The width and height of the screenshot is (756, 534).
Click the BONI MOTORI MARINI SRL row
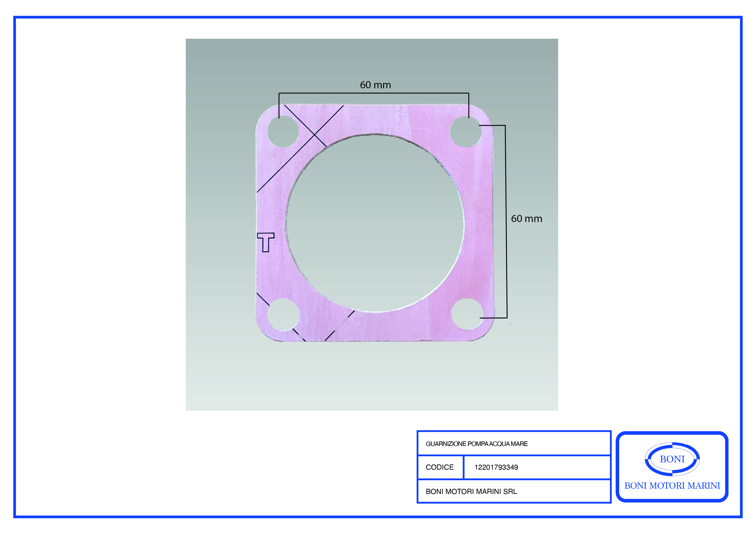coord(471,491)
